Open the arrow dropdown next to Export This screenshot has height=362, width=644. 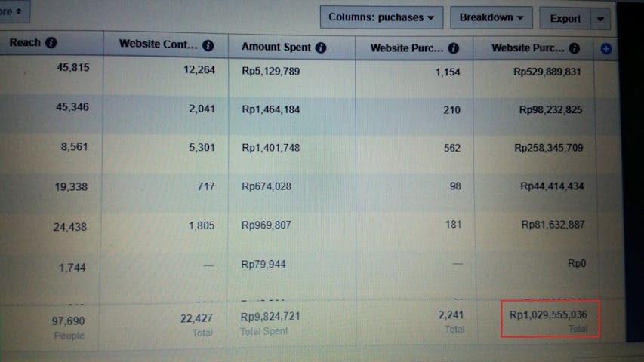pos(600,19)
